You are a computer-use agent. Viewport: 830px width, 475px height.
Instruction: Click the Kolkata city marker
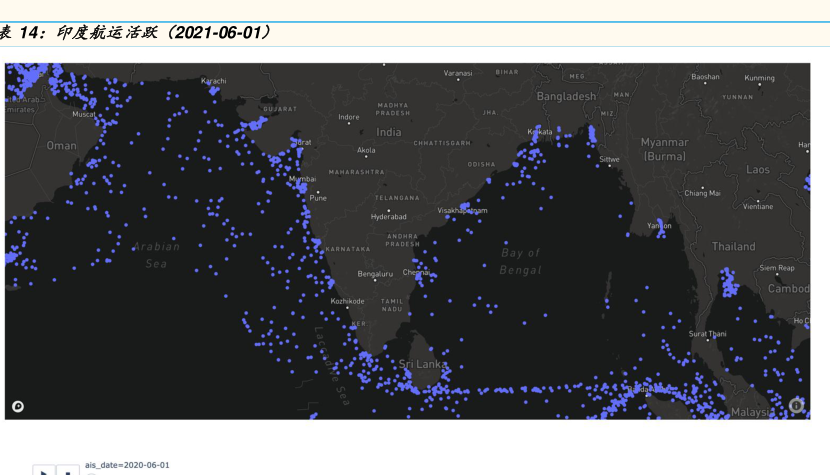point(540,132)
